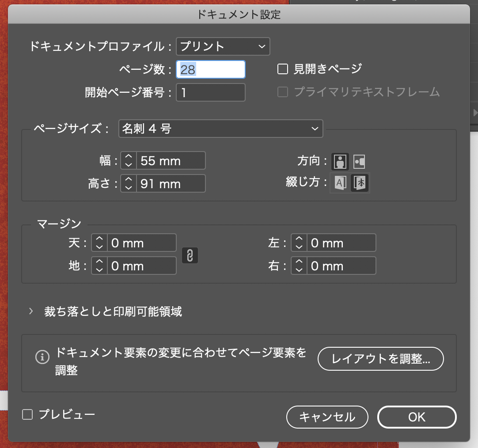The height and width of the screenshot is (448, 478).
Task: Click the 右 margin field showing 0 mm
Action: pyautogui.click(x=341, y=266)
